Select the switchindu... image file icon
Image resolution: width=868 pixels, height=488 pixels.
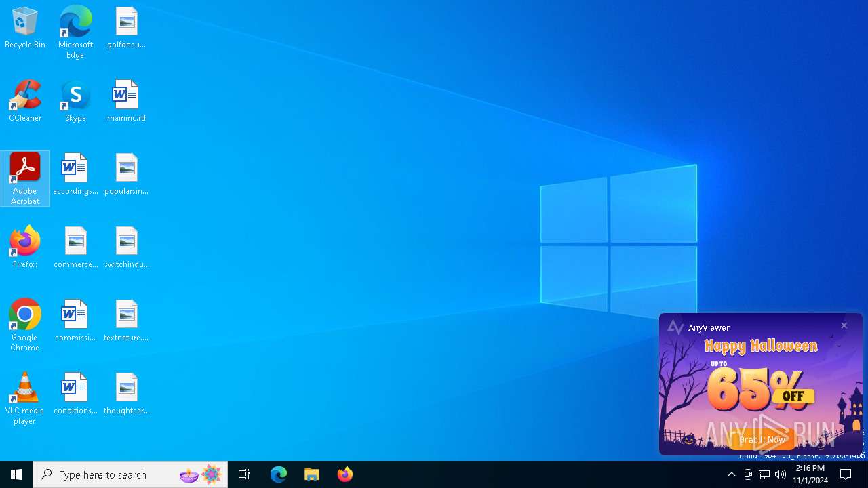(126, 247)
